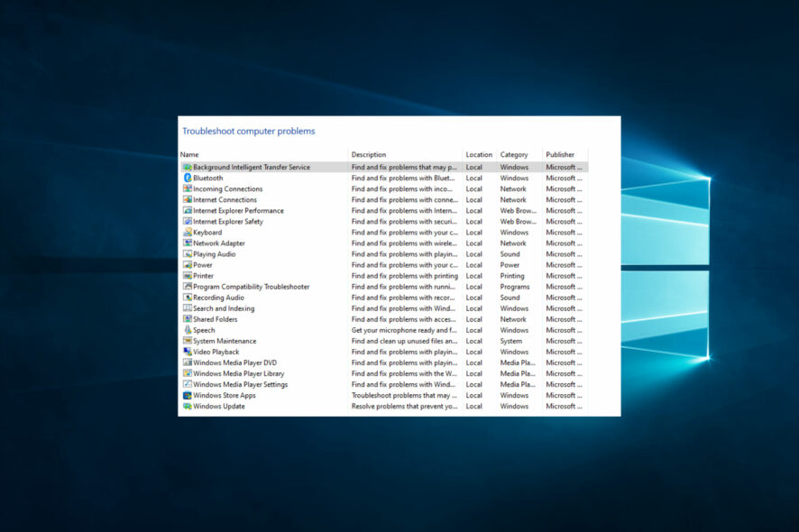Click the Shared Folders icon
This screenshot has width=799, height=532.
188,319
